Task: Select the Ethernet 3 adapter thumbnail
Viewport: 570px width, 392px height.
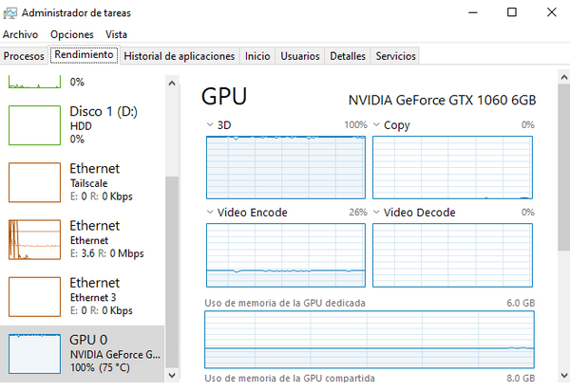Action: (34, 296)
